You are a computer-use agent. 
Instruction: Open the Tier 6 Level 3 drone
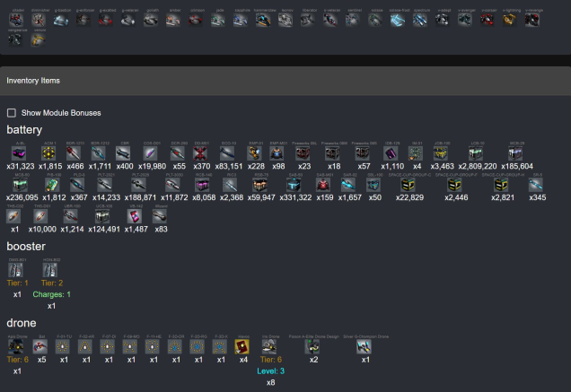(271, 346)
